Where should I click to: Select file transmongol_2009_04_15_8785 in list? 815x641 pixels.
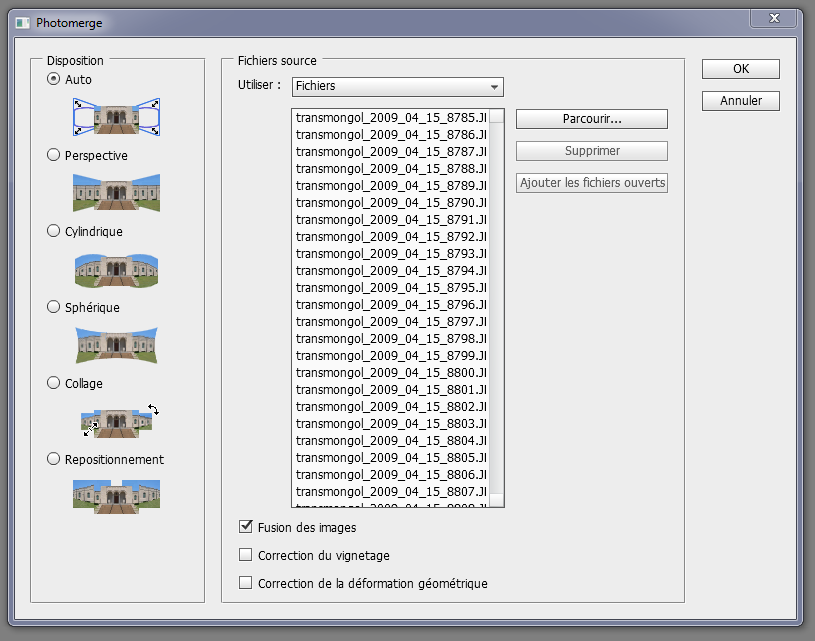[x=391, y=117]
